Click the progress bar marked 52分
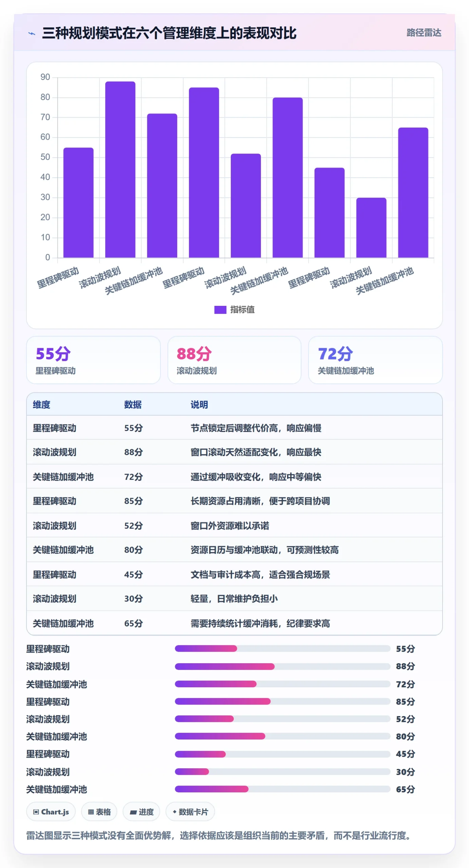 point(282,719)
